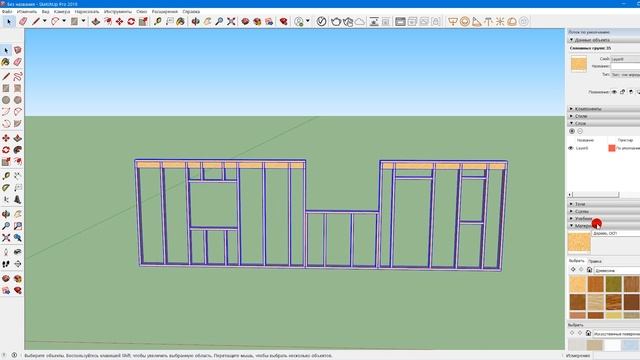Open the Camera (Камера) menu
Screen dimensions: 640x360
(x=62, y=11)
